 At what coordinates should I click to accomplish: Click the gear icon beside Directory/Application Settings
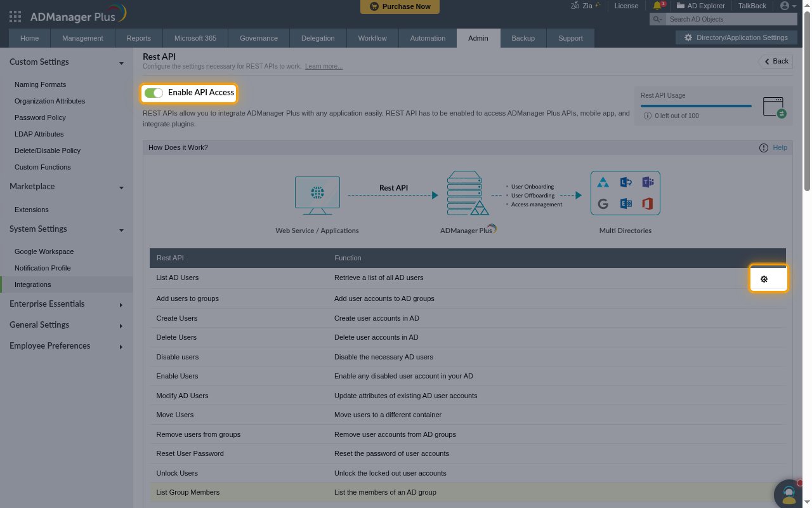688,38
